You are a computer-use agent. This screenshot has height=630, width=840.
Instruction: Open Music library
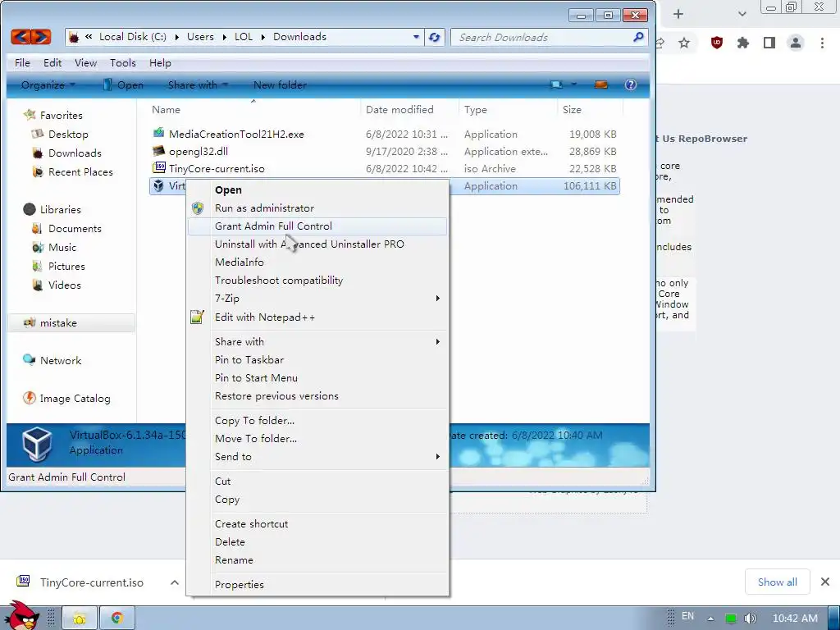click(x=54, y=248)
